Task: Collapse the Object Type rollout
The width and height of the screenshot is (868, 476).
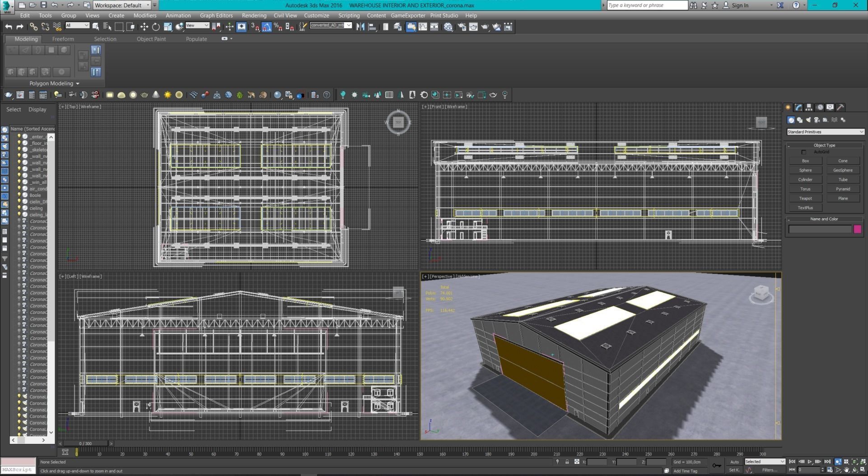Action: tap(824, 145)
